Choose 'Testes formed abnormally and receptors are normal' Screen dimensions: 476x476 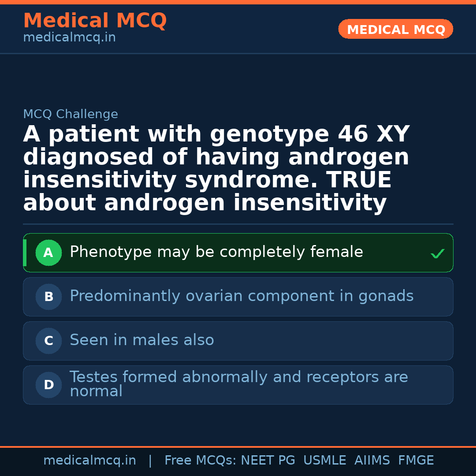(x=238, y=384)
